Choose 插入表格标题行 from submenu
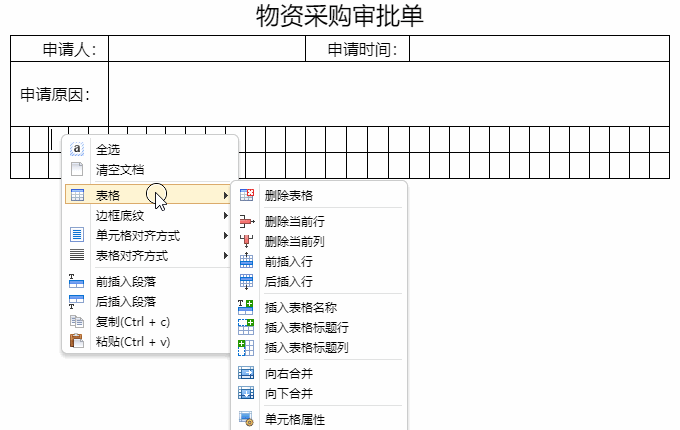The height and width of the screenshot is (430, 680). 306,327
